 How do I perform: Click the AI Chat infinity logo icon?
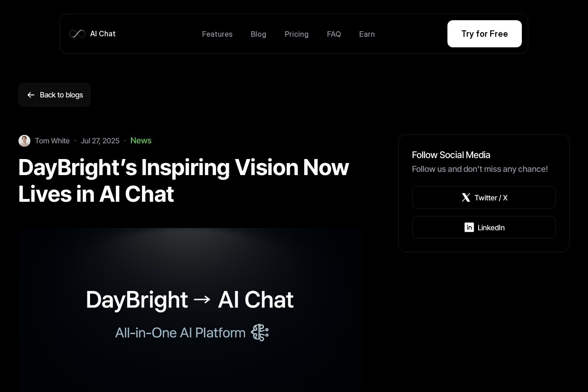pos(77,34)
